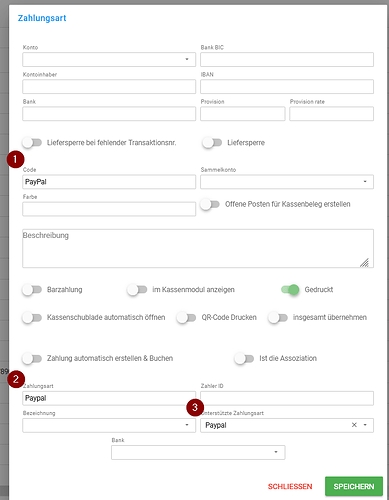
Task: Click the SPEICHERN button
Action: click(x=354, y=486)
